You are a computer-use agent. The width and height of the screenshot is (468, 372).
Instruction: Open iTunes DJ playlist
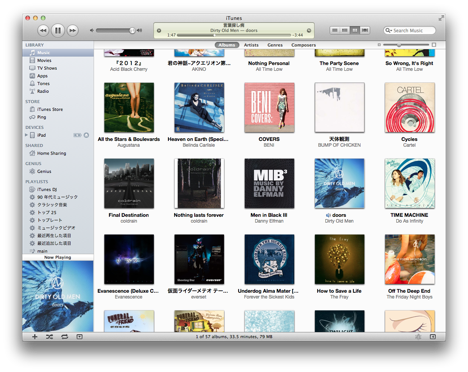[x=58, y=189]
